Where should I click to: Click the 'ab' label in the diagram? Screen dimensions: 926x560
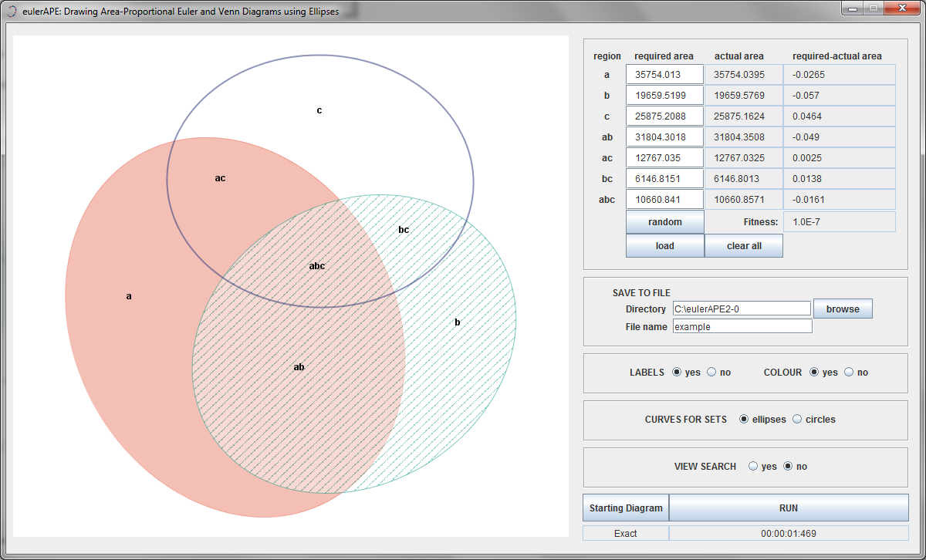pos(299,367)
